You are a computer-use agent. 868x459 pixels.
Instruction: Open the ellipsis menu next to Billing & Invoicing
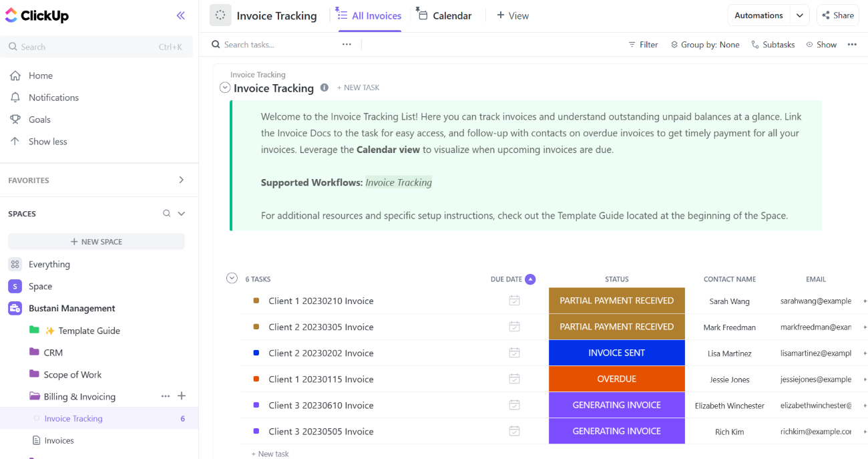click(165, 396)
